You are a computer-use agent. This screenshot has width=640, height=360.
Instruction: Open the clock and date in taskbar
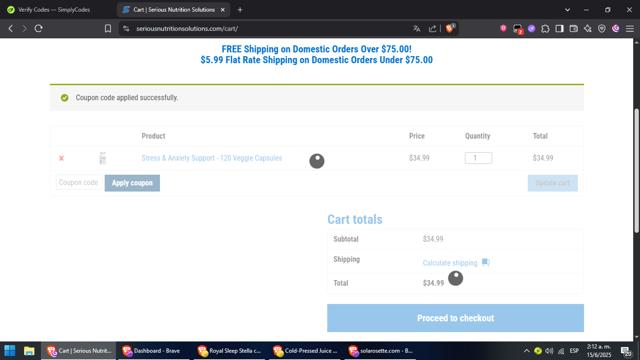pos(599,351)
